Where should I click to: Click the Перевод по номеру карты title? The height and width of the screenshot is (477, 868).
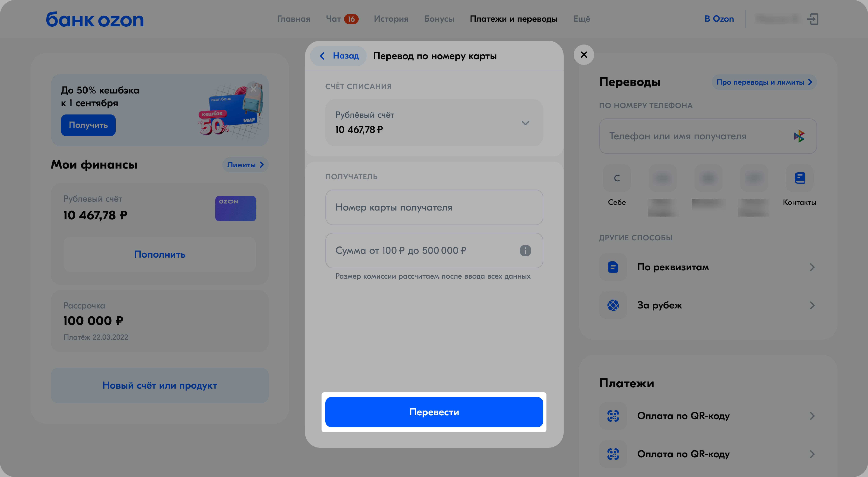tap(435, 56)
